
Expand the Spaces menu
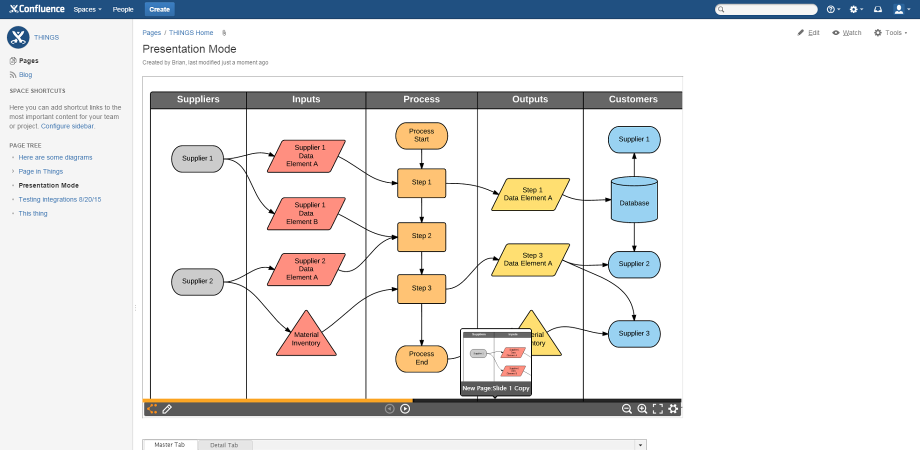(87, 9)
